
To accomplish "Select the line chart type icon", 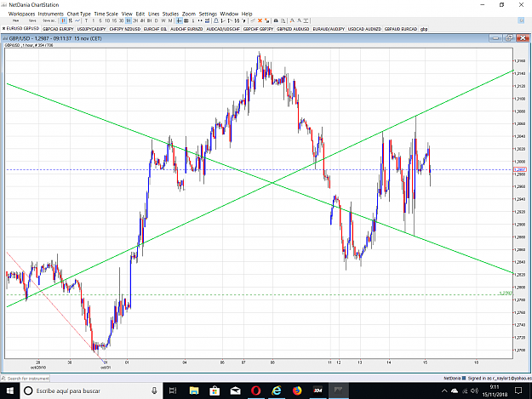I will [77, 20].
